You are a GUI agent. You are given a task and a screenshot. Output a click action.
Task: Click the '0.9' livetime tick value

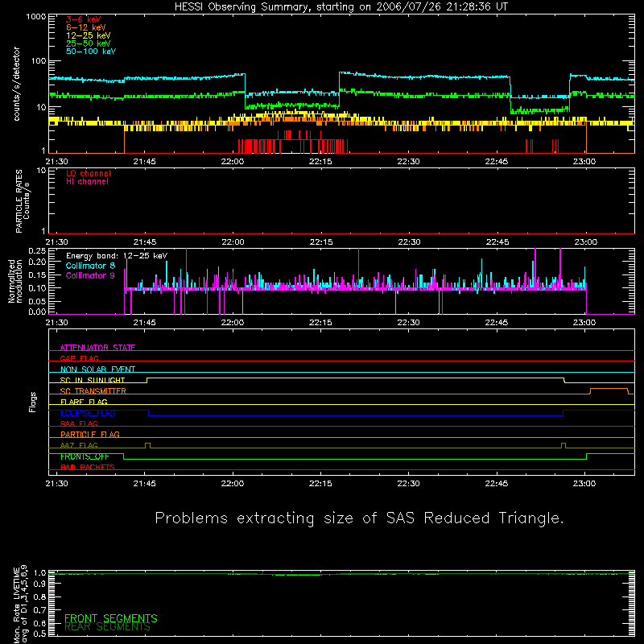pyautogui.click(x=40, y=583)
